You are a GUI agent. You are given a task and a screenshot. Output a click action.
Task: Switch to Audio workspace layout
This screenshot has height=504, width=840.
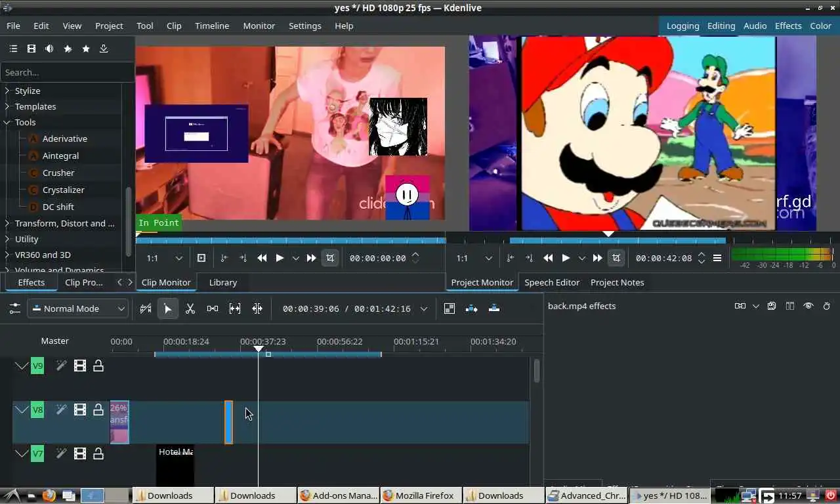pyautogui.click(x=755, y=26)
